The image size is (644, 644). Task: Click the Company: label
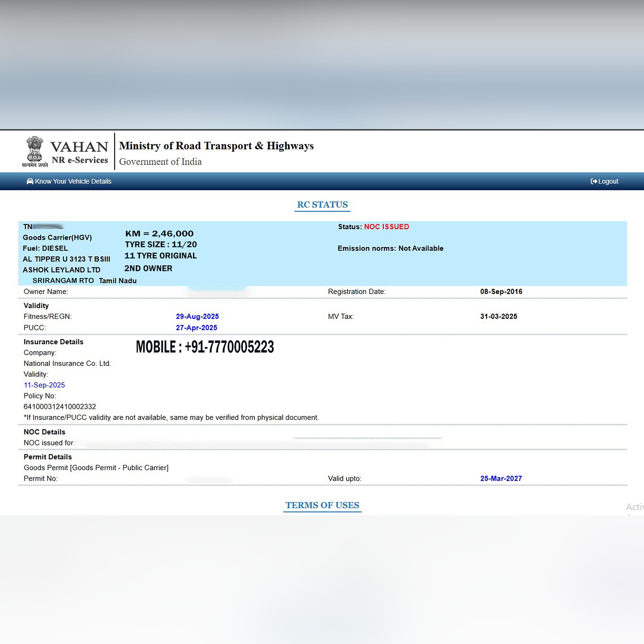(40, 353)
